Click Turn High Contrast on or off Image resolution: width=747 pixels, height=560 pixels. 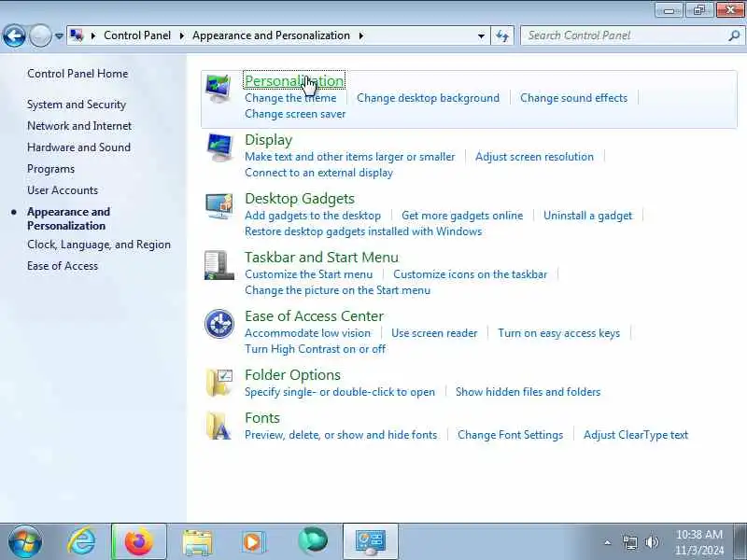click(x=315, y=348)
